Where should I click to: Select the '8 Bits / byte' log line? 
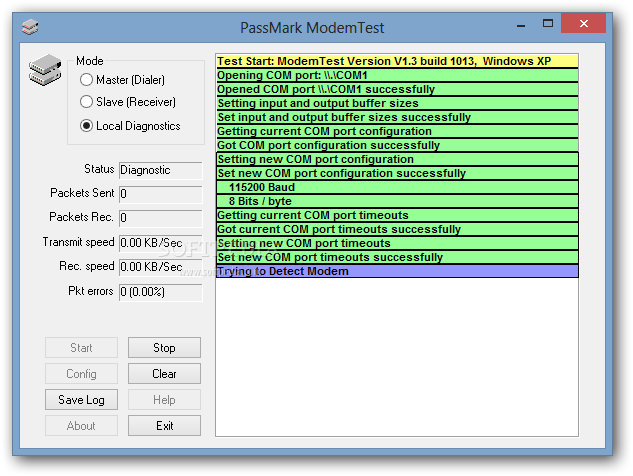point(397,201)
